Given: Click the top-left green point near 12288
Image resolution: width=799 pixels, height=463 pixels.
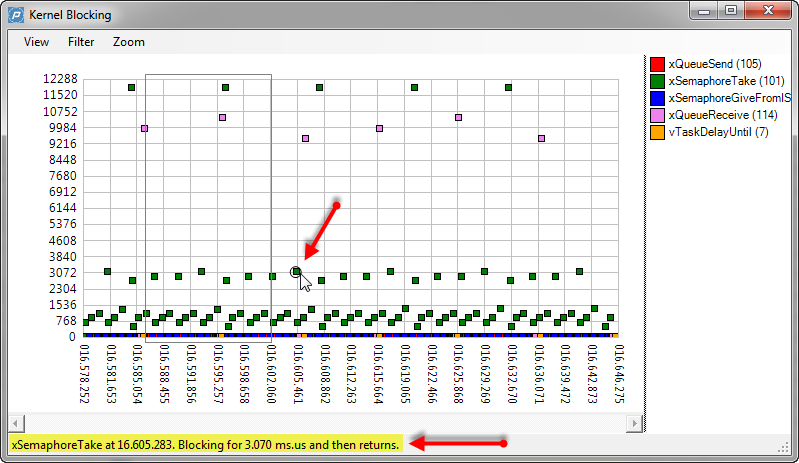Looking at the screenshot, I should [131, 88].
